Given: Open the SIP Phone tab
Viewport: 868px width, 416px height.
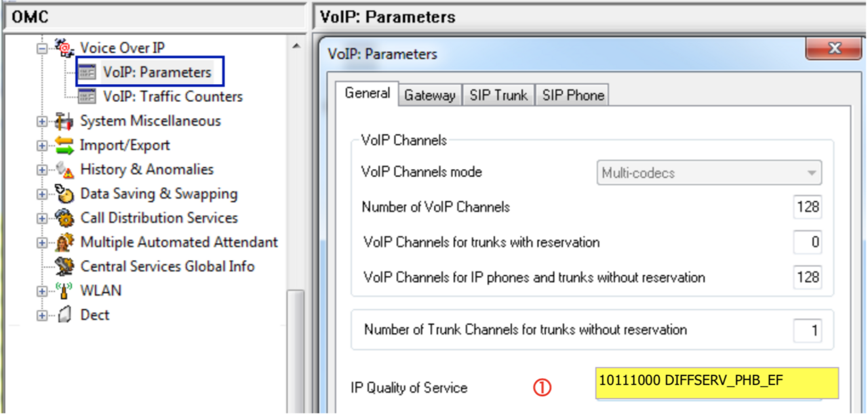Looking at the screenshot, I should 572,96.
